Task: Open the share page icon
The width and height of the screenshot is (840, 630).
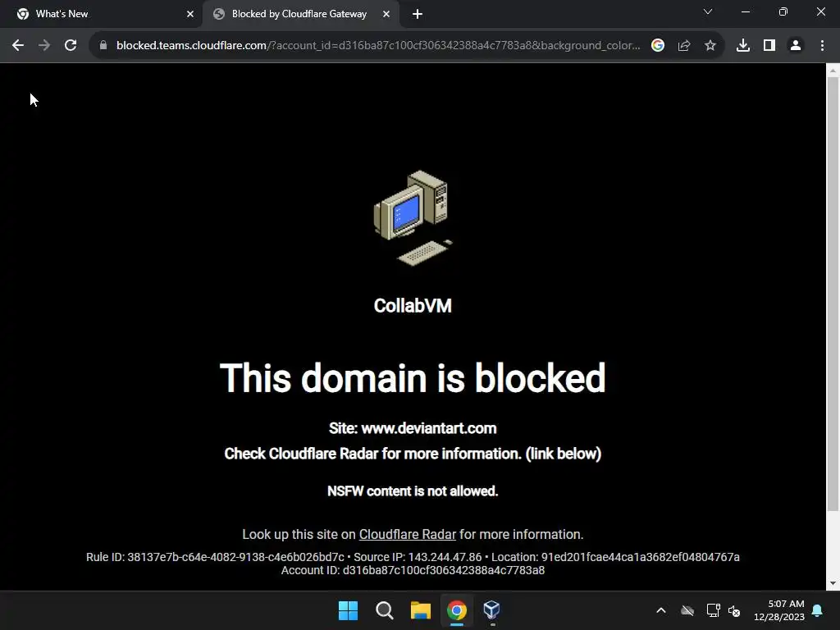Action: 684,46
